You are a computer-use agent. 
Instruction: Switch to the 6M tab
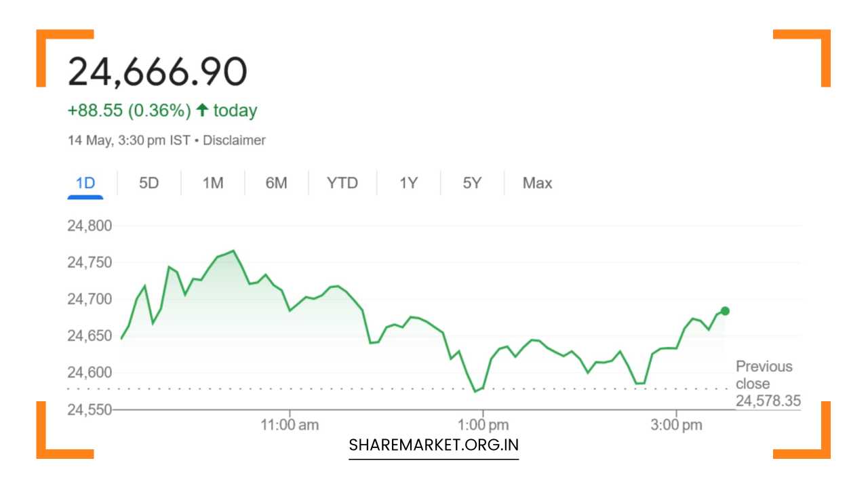click(x=276, y=183)
